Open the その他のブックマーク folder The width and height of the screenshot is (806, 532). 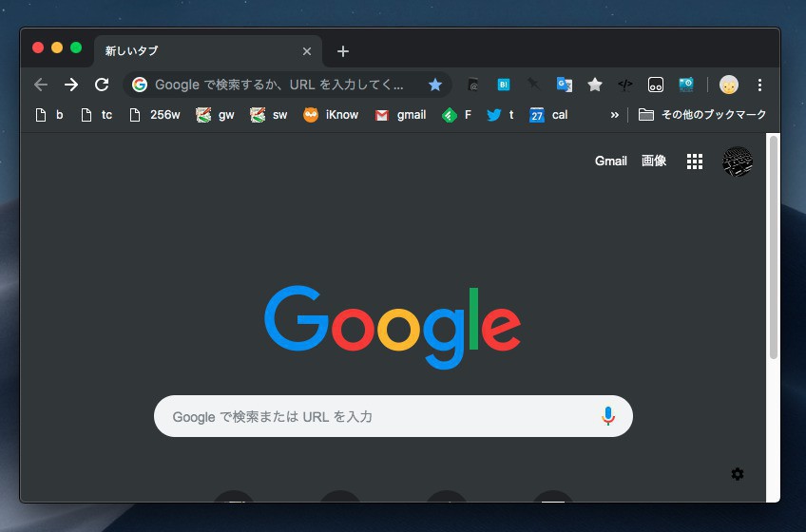[702, 115]
